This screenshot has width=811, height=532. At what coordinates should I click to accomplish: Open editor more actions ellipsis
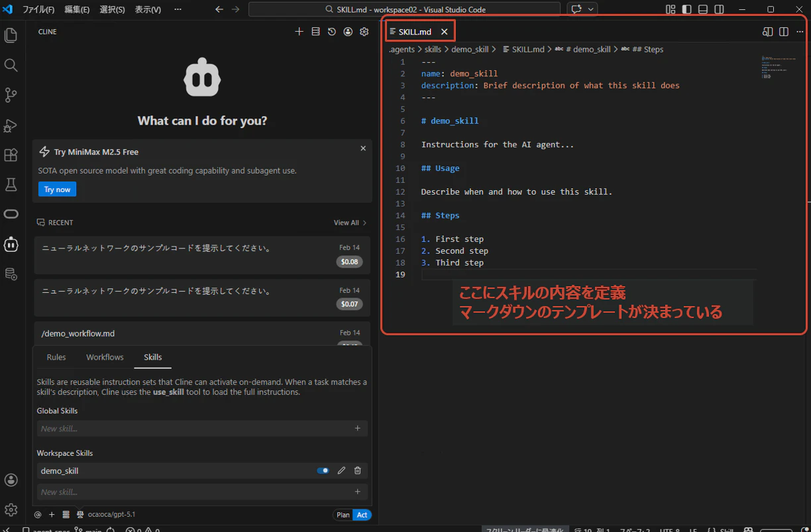coord(800,32)
